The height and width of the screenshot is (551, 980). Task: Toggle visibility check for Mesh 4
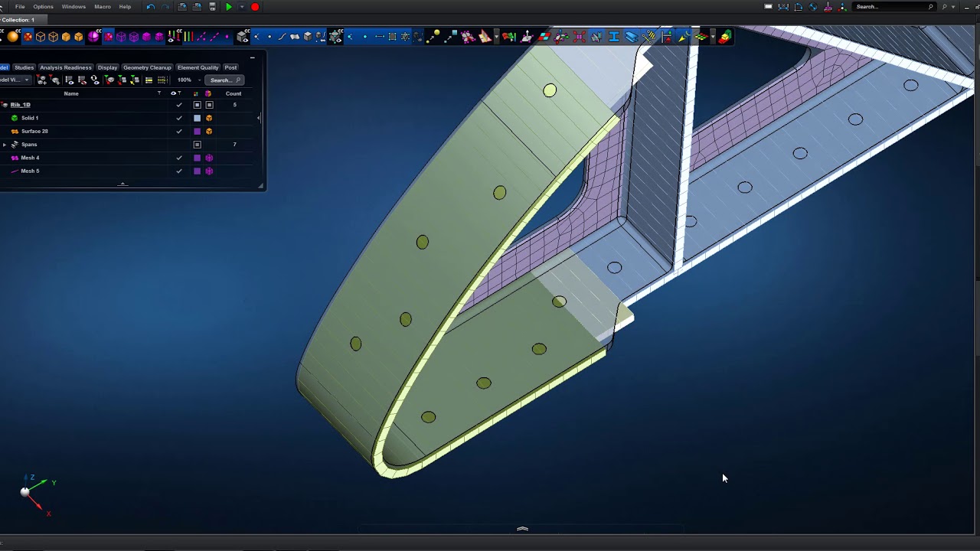[179, 158]
